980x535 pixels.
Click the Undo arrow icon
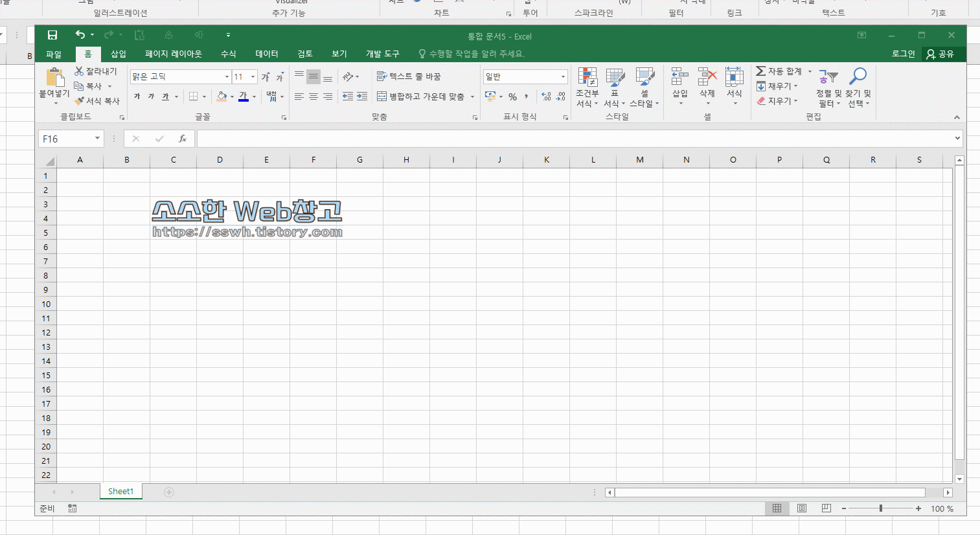[x=80, y=34]
